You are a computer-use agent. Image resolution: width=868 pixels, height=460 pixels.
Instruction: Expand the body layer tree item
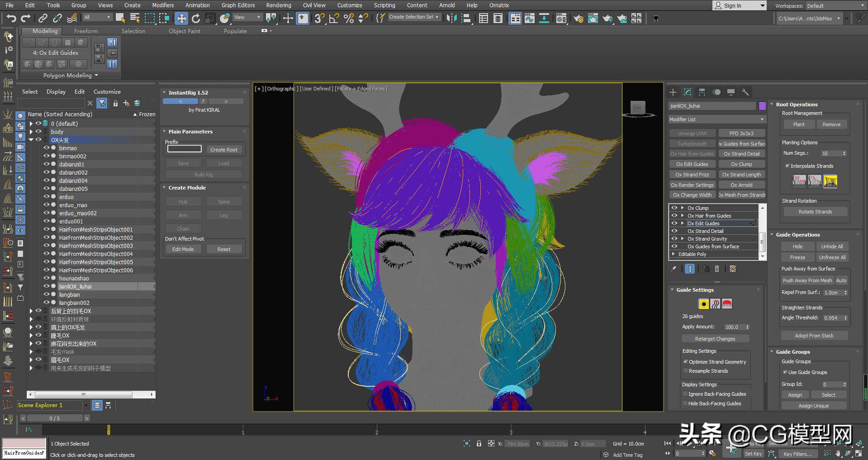(31, 132)
